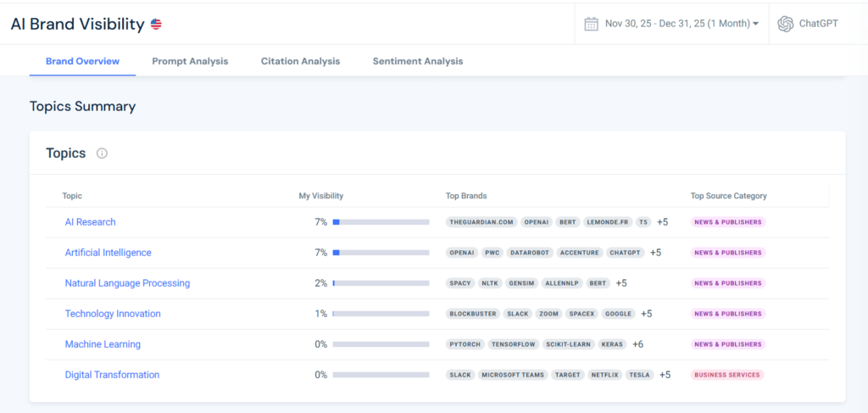Click the info icon next to Topics

click(102, 153)
